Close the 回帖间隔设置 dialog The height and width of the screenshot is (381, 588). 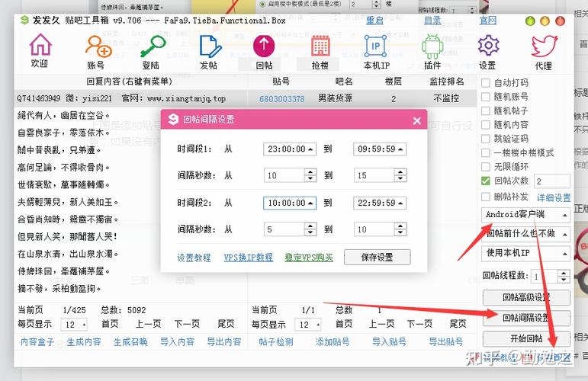point(416,120)
